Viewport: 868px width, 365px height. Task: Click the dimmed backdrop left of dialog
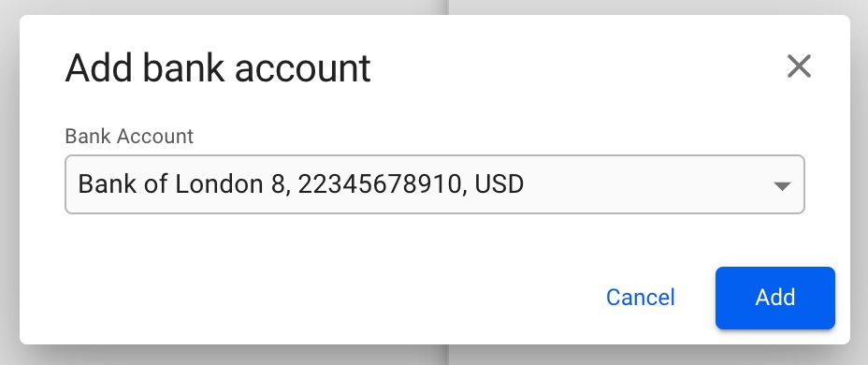(x=9, y=182)
